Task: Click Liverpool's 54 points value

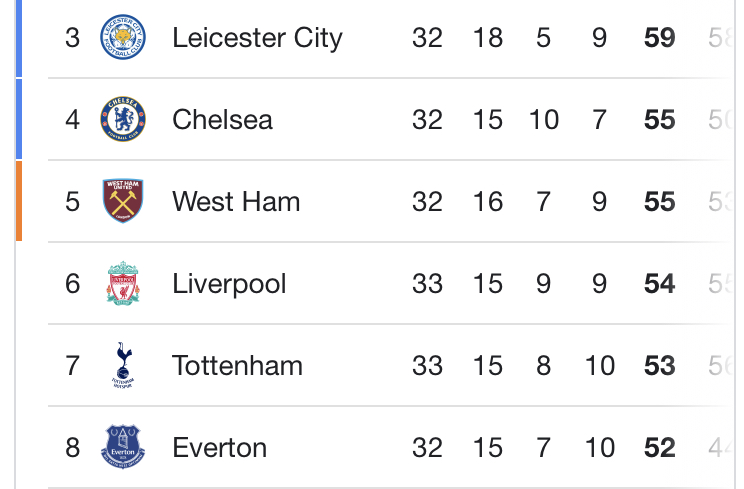Action: point(660,284)
